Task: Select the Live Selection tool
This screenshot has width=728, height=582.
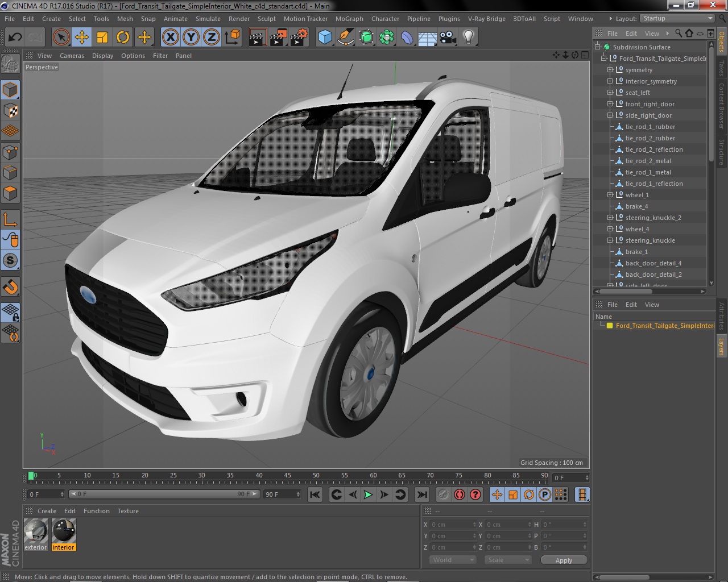Action: 61,38
